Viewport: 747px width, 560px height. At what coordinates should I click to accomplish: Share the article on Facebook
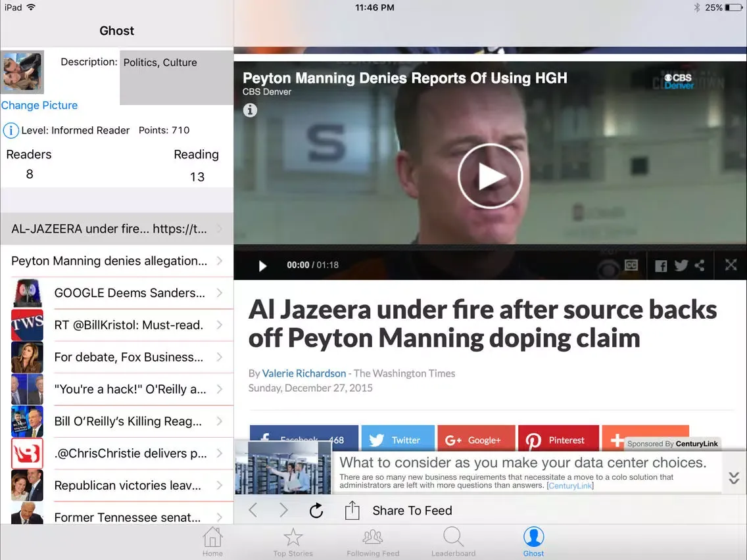[x=304, y=438]
